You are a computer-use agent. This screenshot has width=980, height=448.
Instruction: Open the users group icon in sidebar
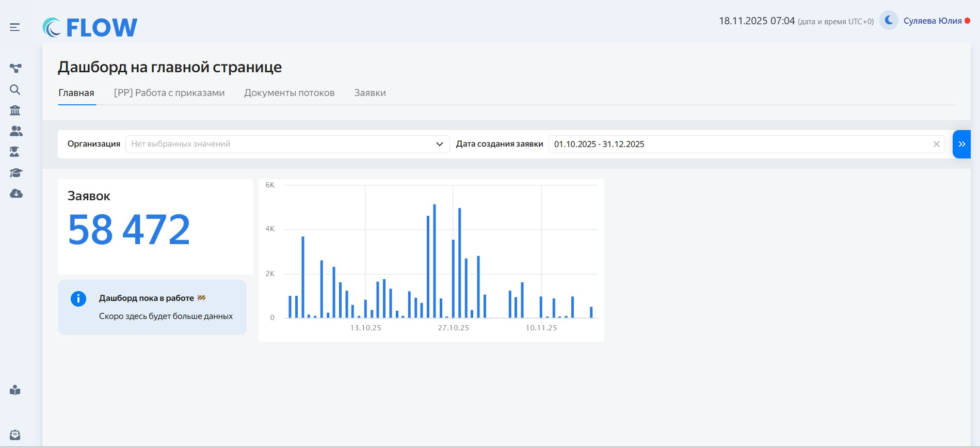(x=16, y=131)
